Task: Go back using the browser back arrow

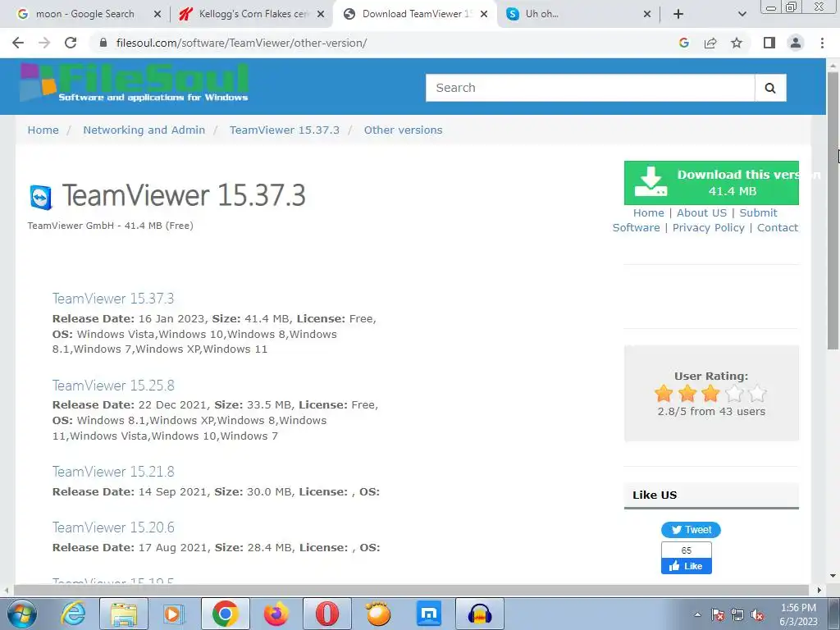Action: pos(18,43)
